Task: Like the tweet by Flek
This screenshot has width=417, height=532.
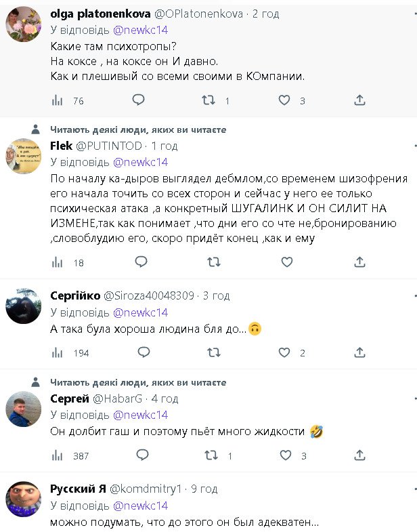Action: [x=284, y=262]
